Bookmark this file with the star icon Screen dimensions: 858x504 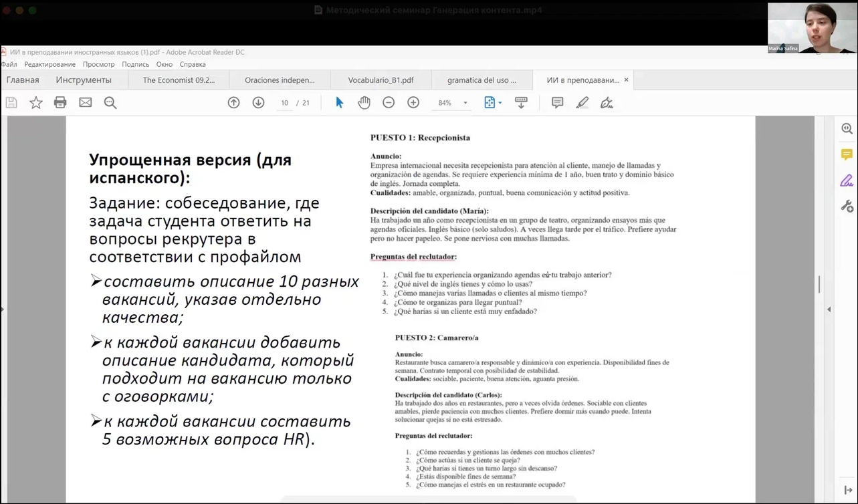(x=36, y=102)
